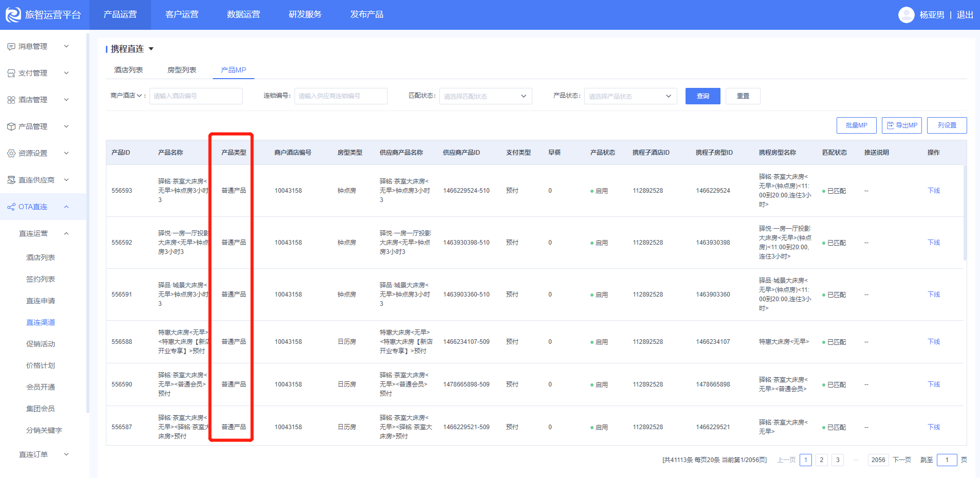Expand the 支付管理 menu chevron
This screenshot has width=980, height=478.
[66, 73]
